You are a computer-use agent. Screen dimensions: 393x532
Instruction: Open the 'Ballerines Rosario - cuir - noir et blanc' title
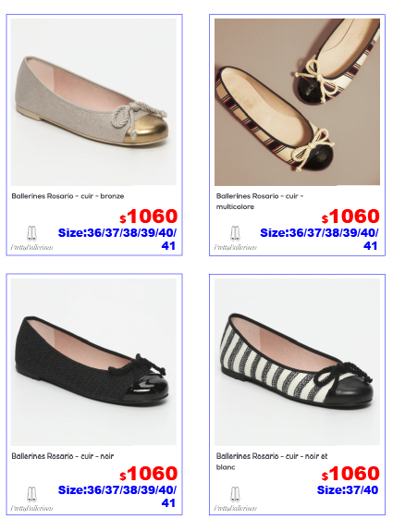click(272, 462)
